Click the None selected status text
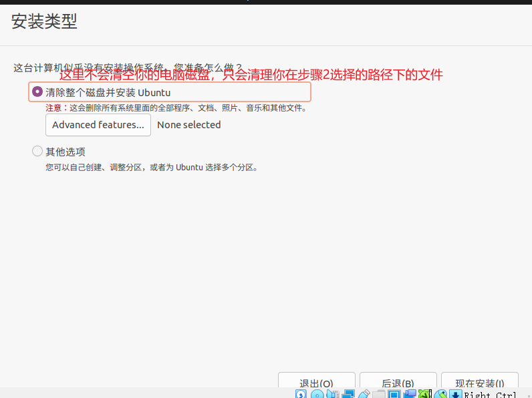 point(189,125)
